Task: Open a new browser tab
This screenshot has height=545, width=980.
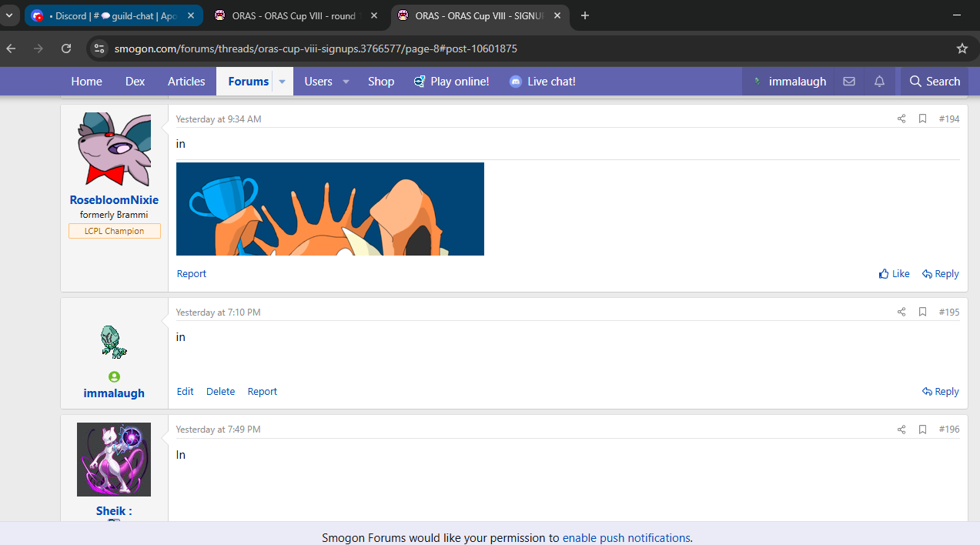Action: [585, 15]
